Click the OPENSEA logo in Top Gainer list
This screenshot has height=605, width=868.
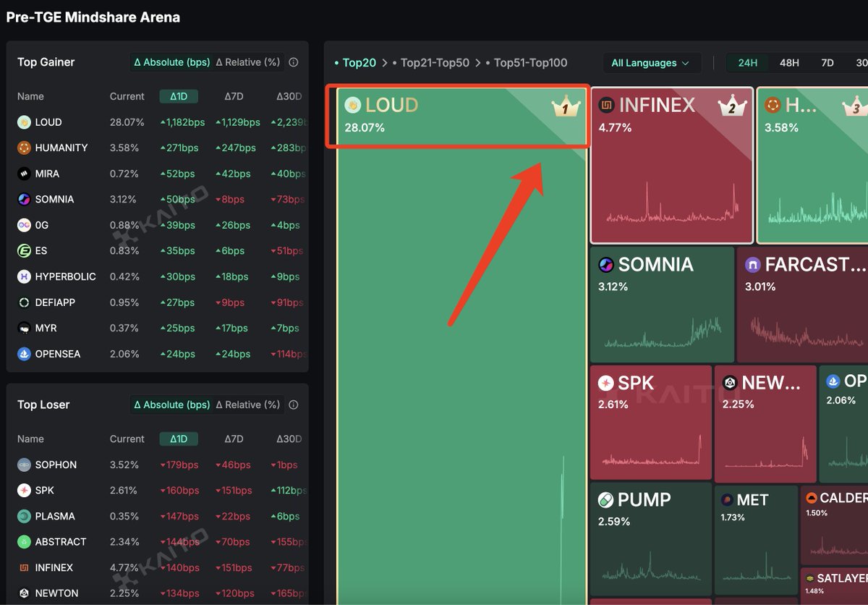pyautogui.click(x=24, y=354)
